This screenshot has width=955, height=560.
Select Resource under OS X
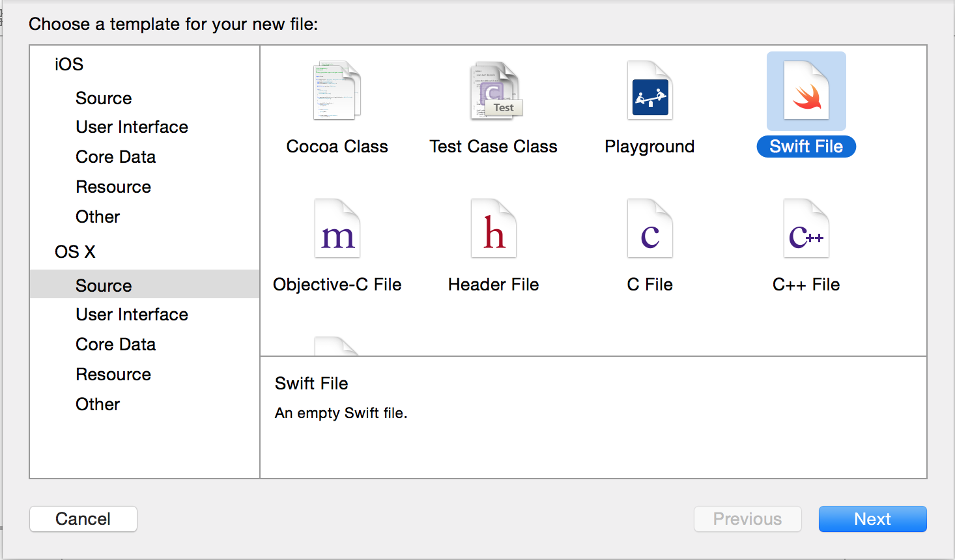(x=113, y=374)
